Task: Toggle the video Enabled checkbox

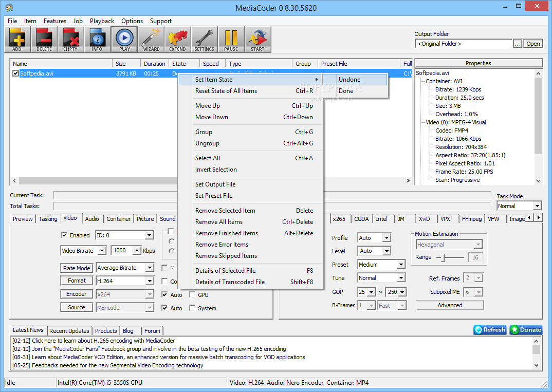Action: 64,235
